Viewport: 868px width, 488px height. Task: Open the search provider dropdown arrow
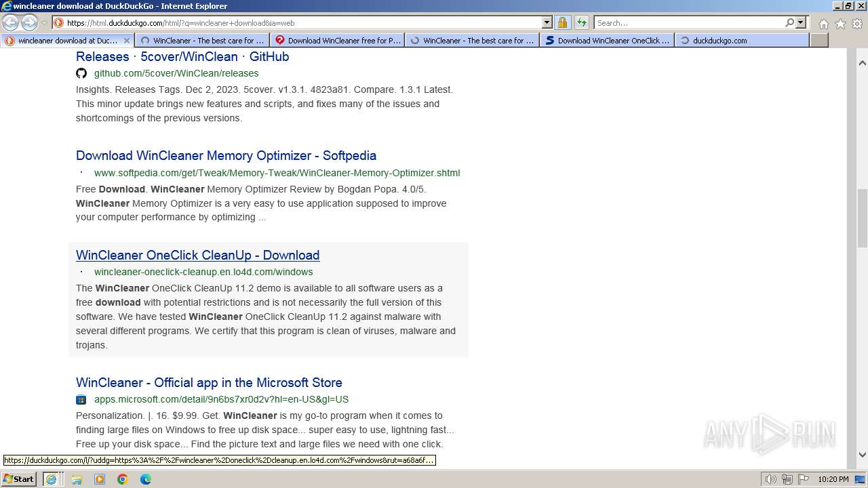click(x=801, y=23)
